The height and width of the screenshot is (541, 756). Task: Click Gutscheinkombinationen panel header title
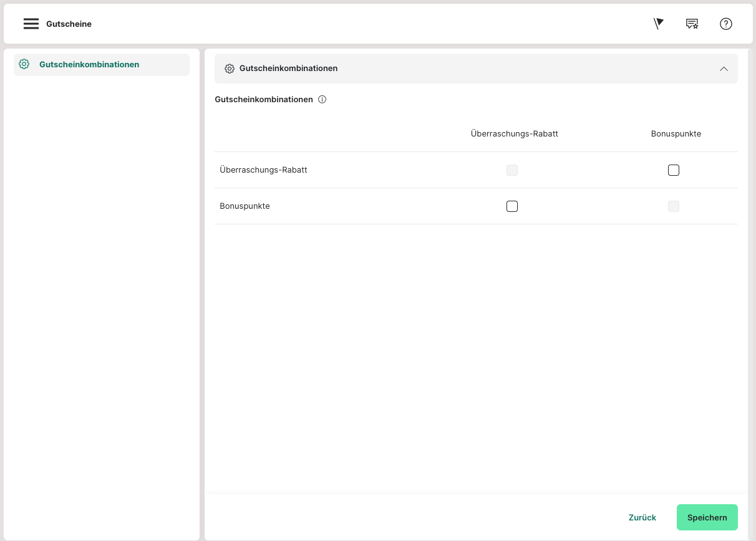coord(288,69)
